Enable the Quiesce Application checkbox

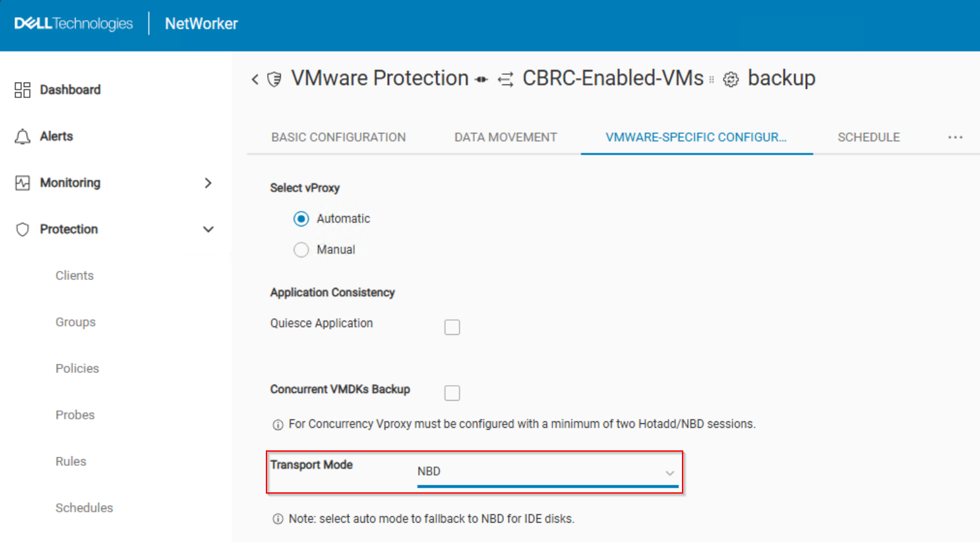coord(452,327)
